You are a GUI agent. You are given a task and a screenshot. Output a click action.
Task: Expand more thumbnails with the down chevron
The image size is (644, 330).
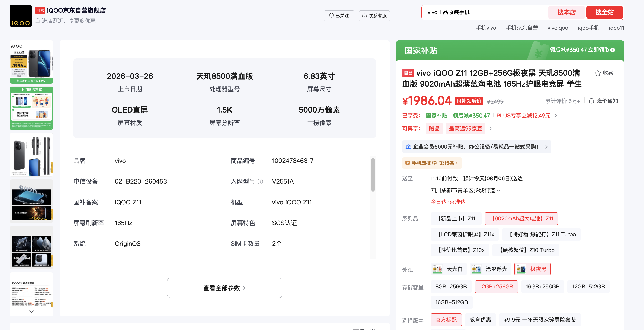pos(32,311)
